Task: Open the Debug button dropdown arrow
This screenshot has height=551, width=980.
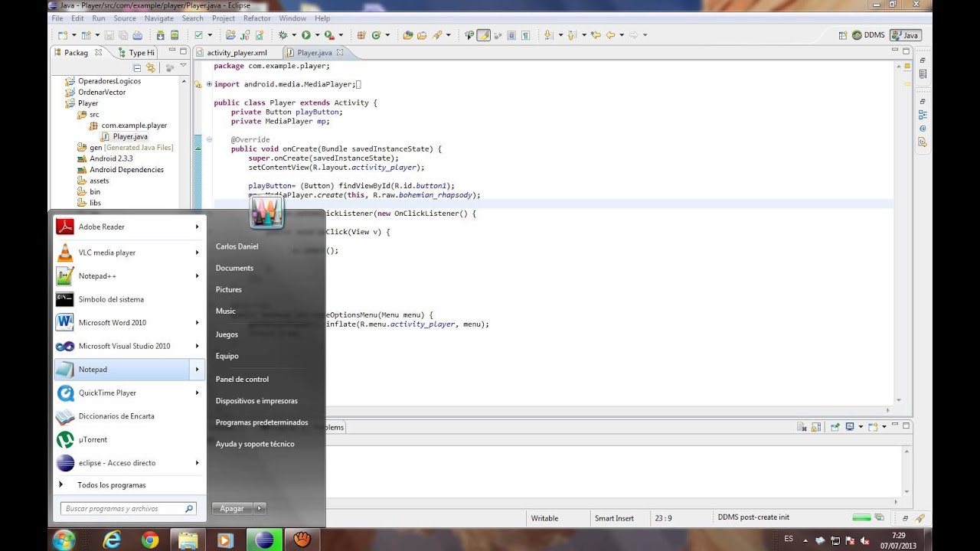Action: [x=294, y=34]
